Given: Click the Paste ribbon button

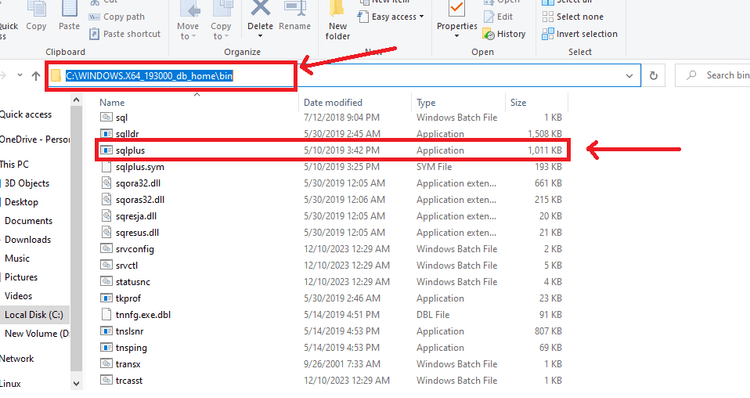Looking at the screenshot, I should click(x=69, y=16).
